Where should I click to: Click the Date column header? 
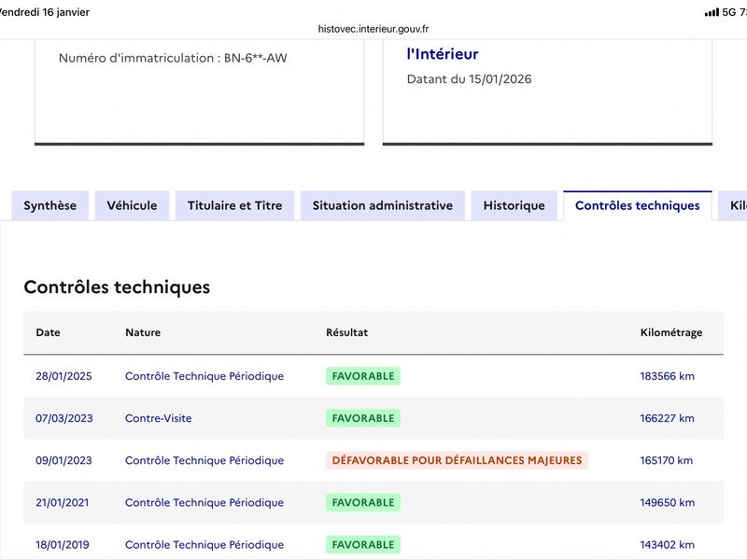coord(48,332)
